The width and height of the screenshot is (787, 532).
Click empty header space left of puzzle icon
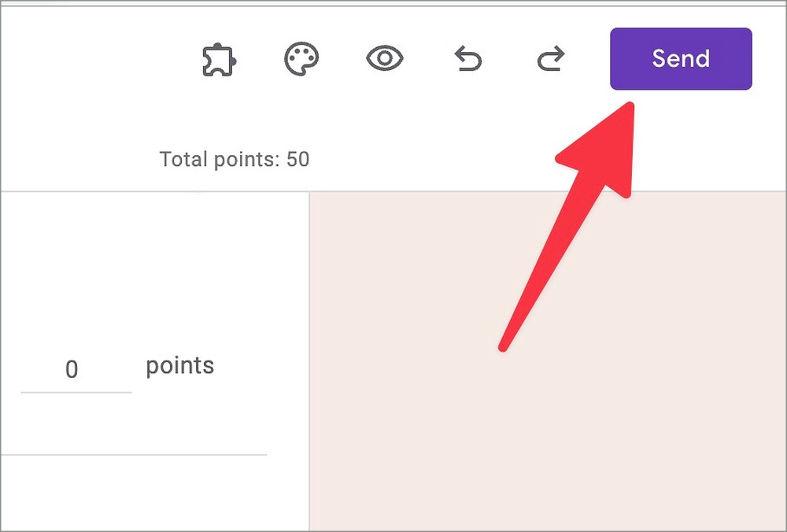94,60
